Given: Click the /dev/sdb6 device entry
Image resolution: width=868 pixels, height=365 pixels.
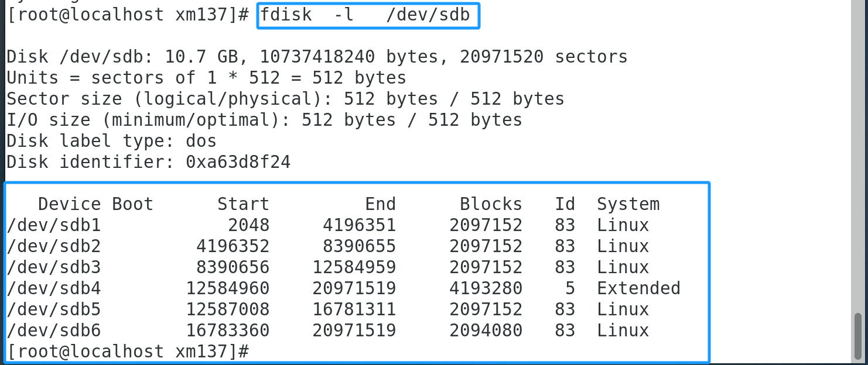Looking at the screenshot, I should [54, 330].
